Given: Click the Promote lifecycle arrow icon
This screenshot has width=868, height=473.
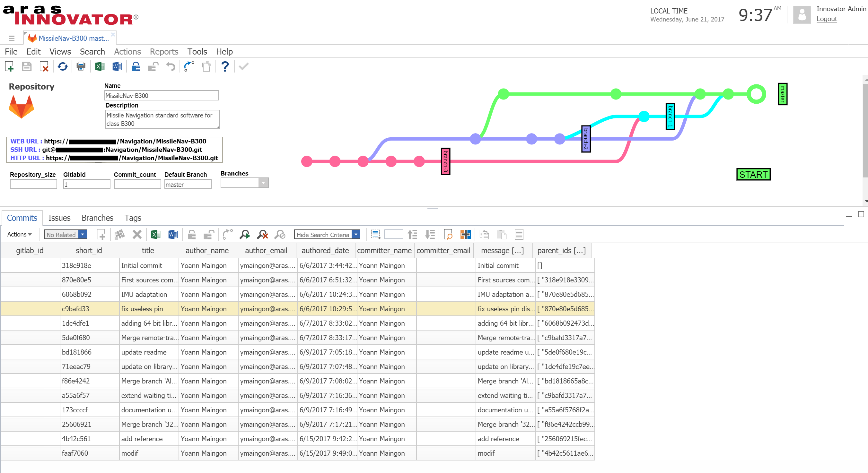Looking at the screenshot, I should (189, 67).
